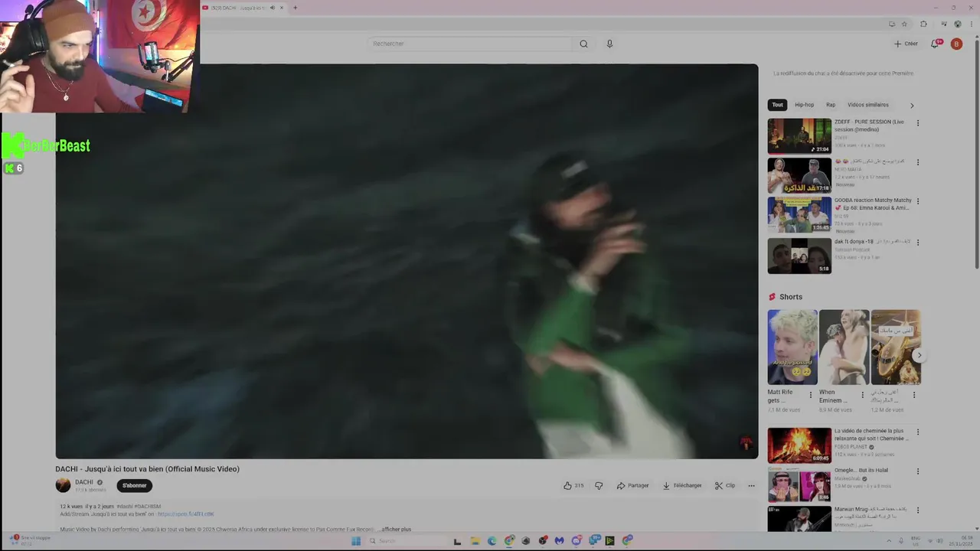Click the YouTube search magnifier button
The image size is (980, 551).
pos(583,44)
